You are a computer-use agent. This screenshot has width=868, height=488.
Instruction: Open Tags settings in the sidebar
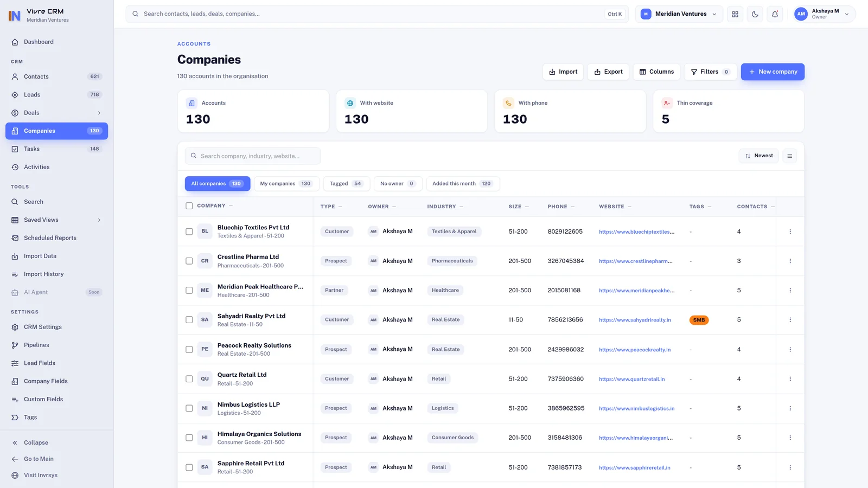[x=56, y=418]
